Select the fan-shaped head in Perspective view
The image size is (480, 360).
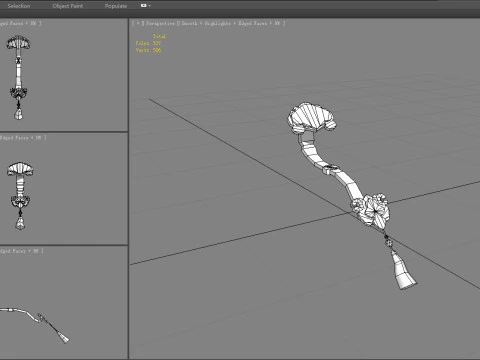311,118
